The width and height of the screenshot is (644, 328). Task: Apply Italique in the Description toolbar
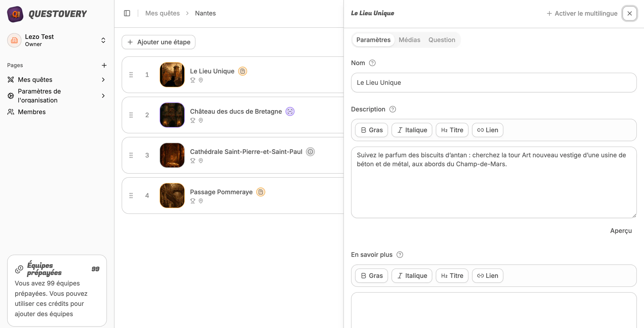tap(412, 130)
